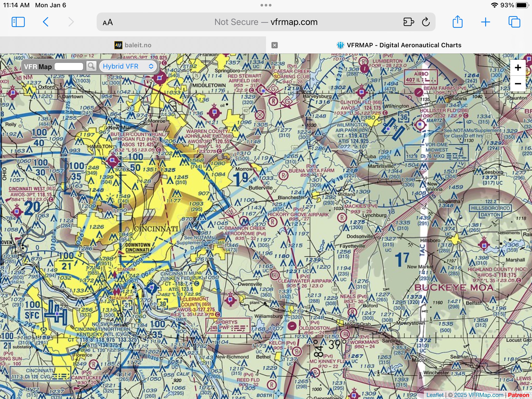Open the Leaflet attribution link
Image resolution: width=532 pixels, height=399 pixels.
435,395
